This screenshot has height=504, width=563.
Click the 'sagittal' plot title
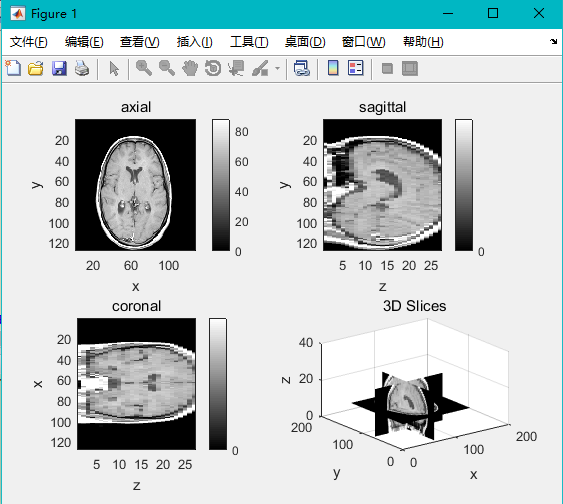(382, 107)
